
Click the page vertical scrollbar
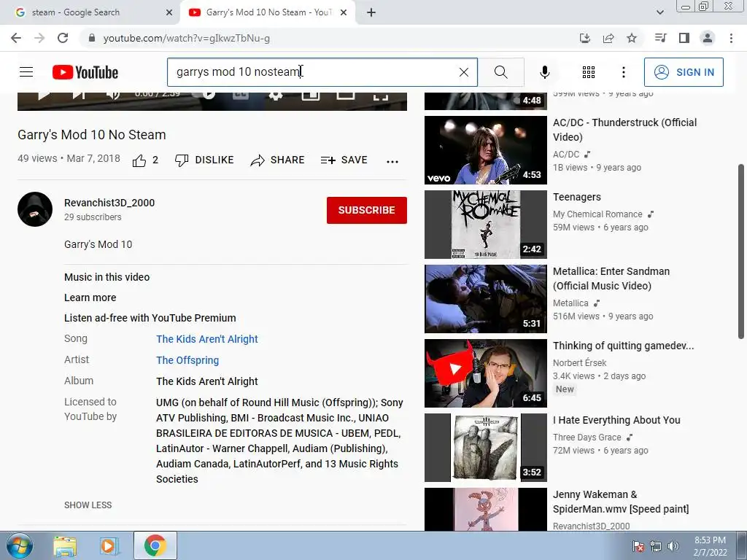pos(741,252)
